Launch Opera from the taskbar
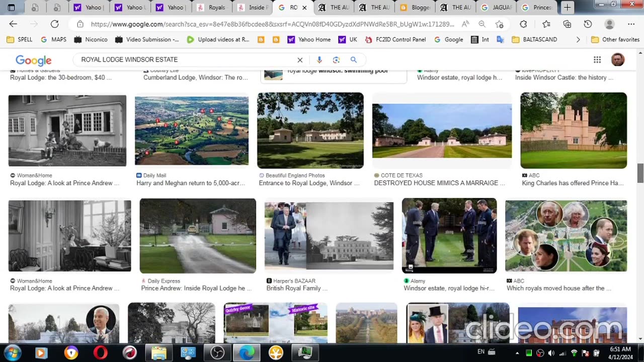This screenshot has height=362, width=644. [x=101, y=352]
